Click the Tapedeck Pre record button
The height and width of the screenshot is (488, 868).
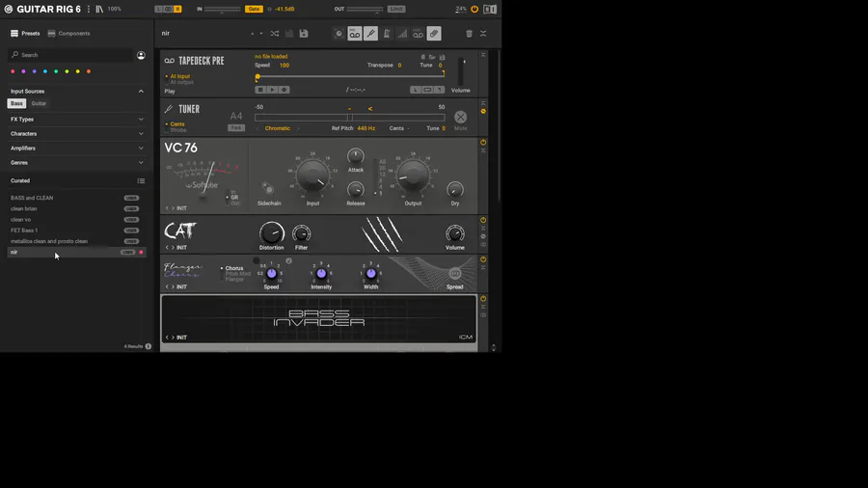(x=285, y=90)
